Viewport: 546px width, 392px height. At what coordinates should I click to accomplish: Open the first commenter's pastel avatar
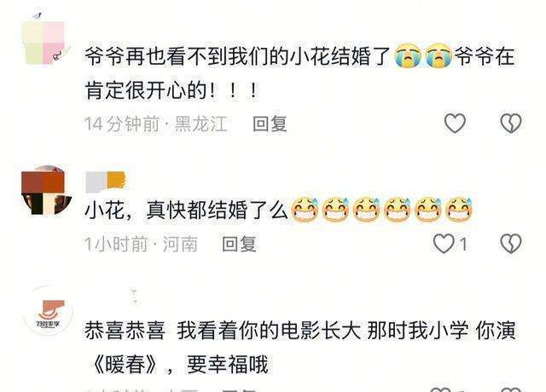(45, 41)
